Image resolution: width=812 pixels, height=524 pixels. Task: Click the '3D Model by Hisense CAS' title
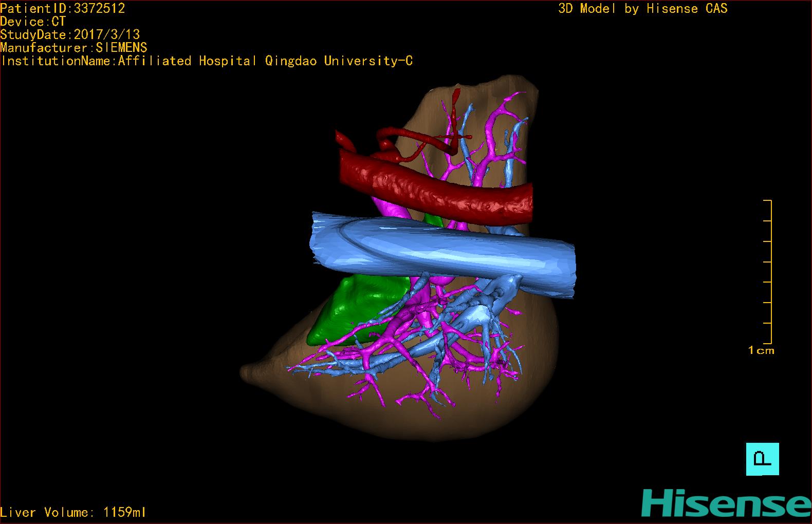[642, 8]
